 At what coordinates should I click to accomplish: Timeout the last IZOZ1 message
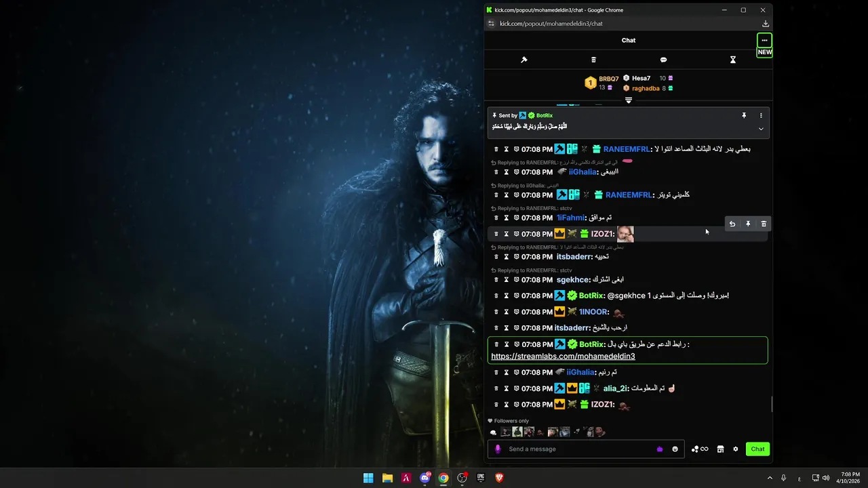(506, 405)
